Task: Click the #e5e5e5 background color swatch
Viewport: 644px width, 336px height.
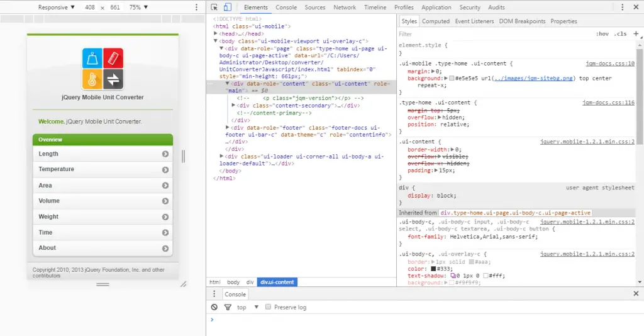Action: [451, 79]
